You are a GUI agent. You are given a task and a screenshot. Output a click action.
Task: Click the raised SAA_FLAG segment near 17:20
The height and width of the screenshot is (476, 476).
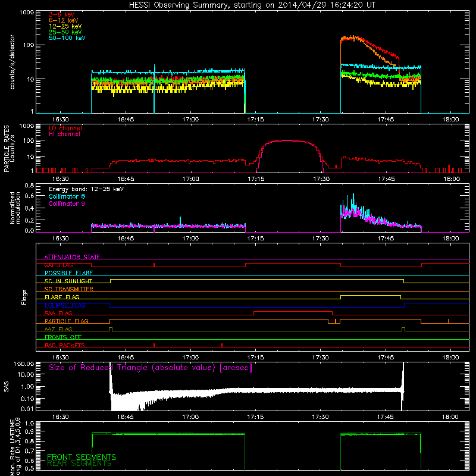[x=293, y=311]
